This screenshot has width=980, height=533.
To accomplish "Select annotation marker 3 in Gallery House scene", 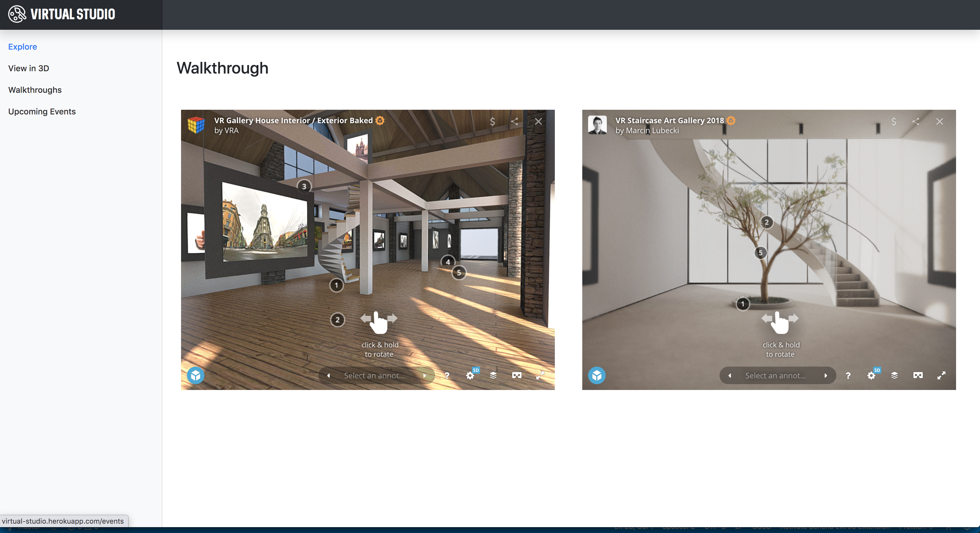I will pos(304,187).
